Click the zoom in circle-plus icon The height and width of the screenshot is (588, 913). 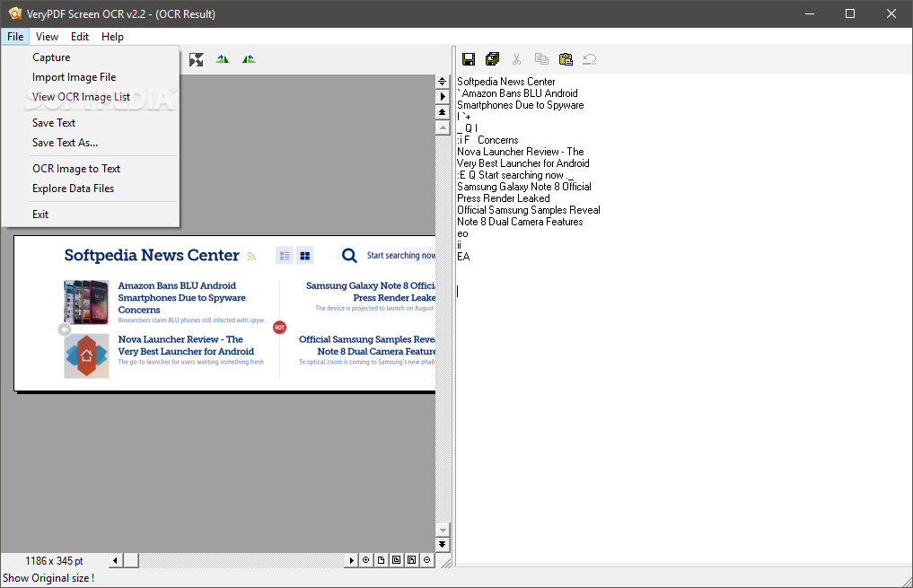coord(365,560)
